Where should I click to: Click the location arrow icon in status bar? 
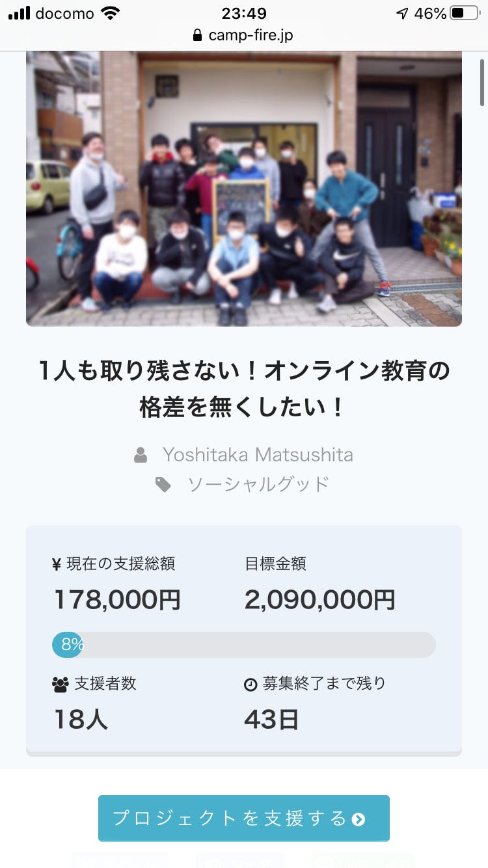402,13
